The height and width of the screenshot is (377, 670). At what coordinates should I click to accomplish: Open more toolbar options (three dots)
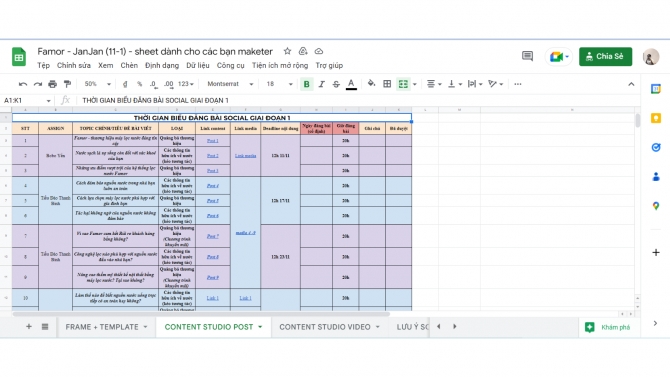(518, 84)
